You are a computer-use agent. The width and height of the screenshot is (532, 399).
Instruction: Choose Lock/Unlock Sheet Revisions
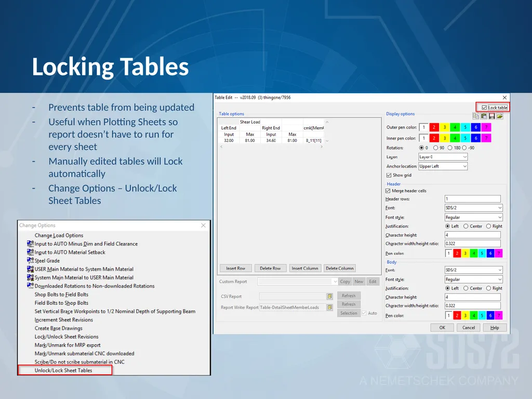pyautogui.click(x=66, y=337)
